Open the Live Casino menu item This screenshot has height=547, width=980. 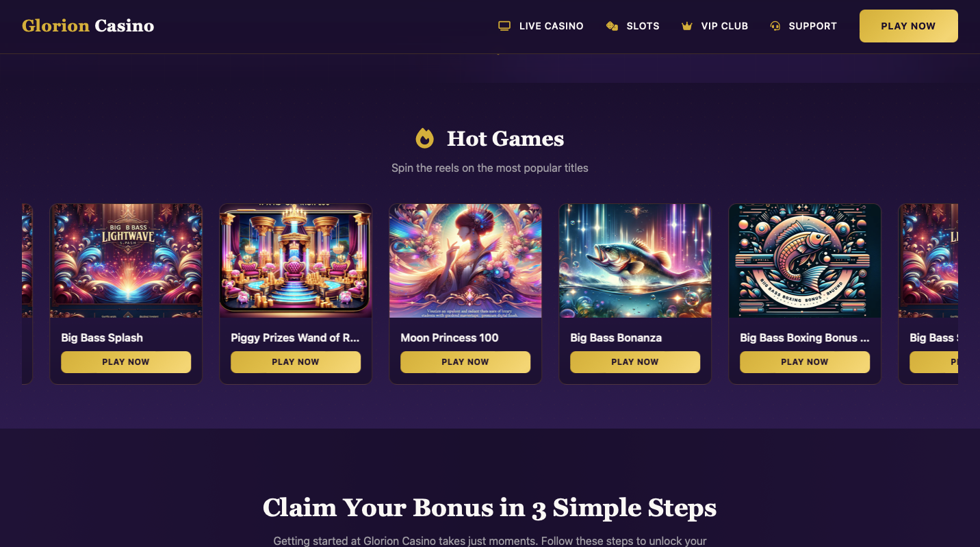541,26
